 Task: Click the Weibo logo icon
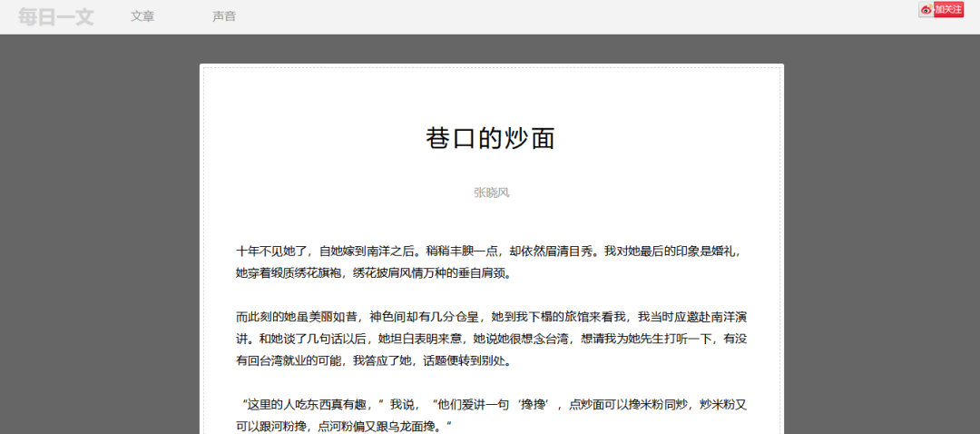pos(926,9)
